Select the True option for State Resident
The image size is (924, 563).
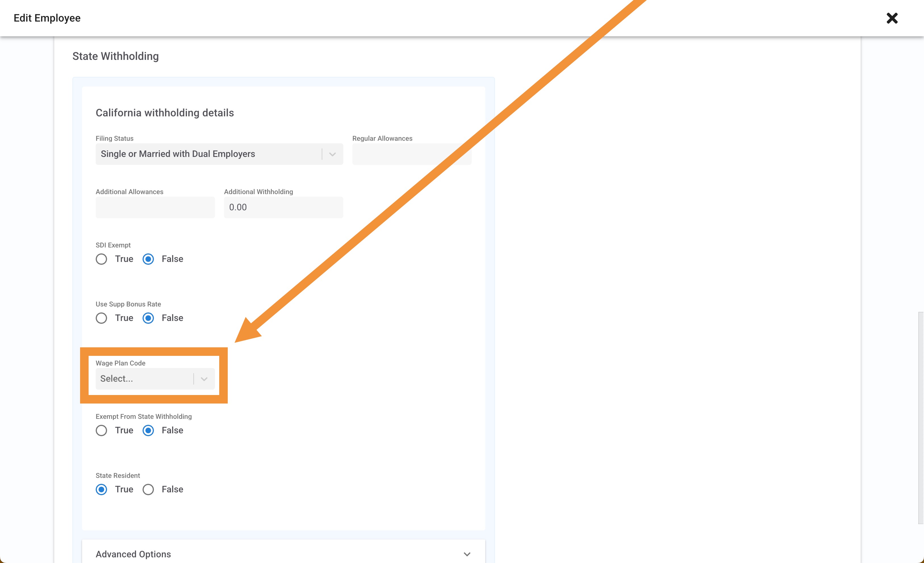click(x=101, y=489)
